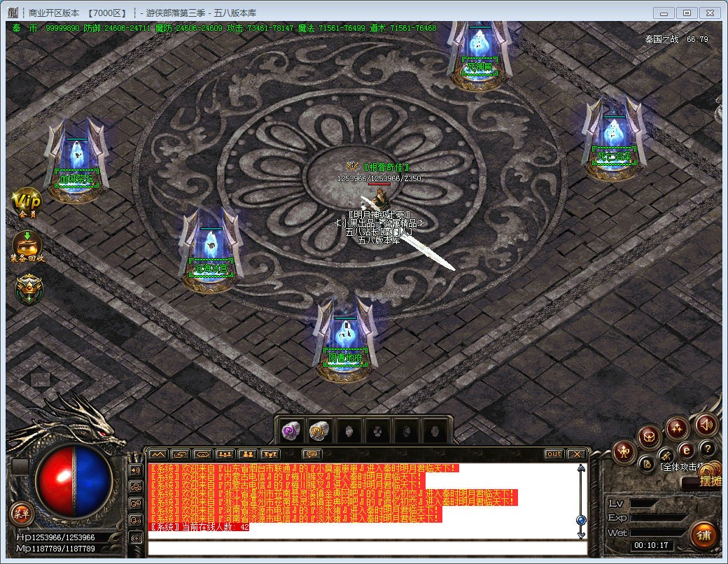Click the 00:10:17 timer display
Viewport: 728px width, 564px height.
tap(652, 545)
